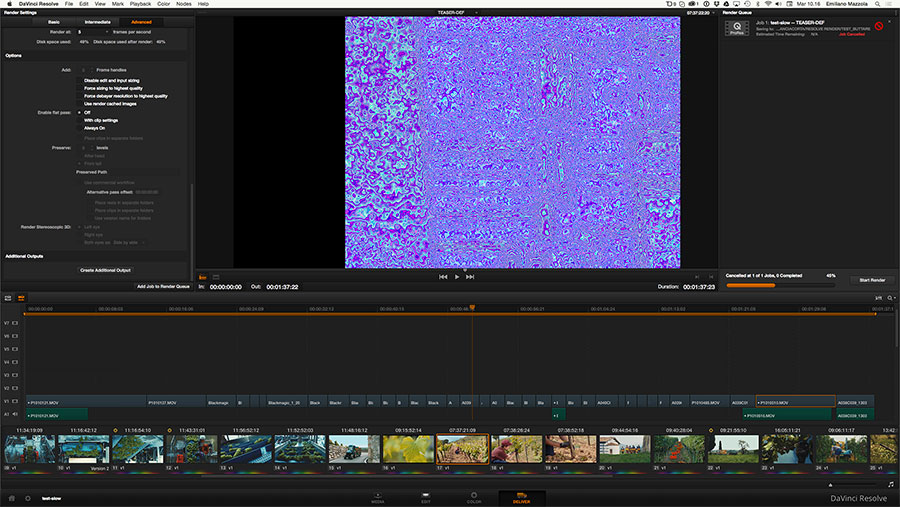The height and width of the screenshot is (507, 900).
Task: Enable 'Disable edit and input sizing' checkbox
Action: pyautogui.click(x=79, y=79)
